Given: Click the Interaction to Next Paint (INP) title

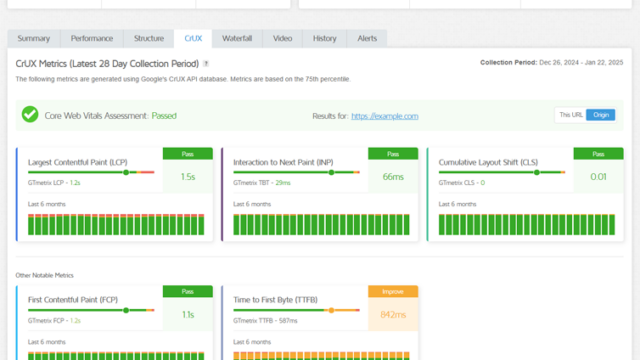Looking at the screenshot, I should tap(283, 162).
